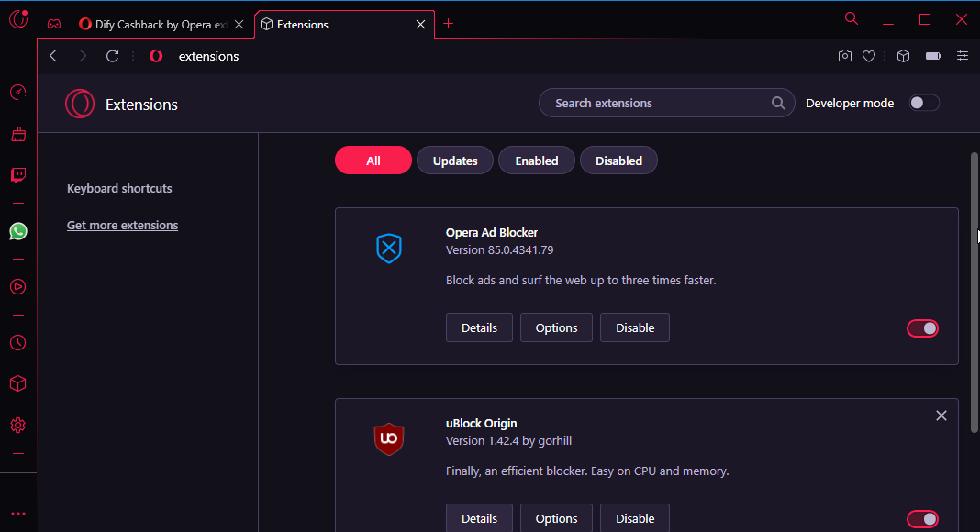
Task: Click the 'uBlock Origin' title
Action: pyautogui.click(x=481, y=424)
